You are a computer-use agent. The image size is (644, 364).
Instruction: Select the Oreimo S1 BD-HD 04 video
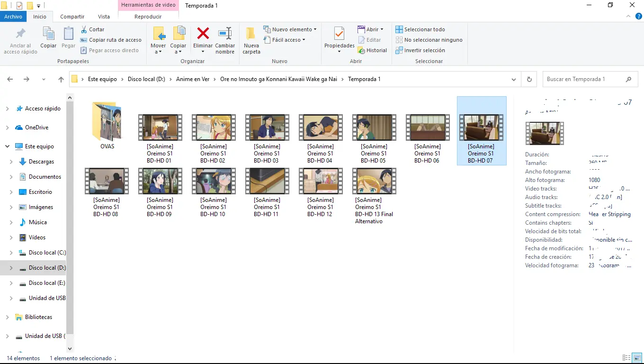[x=320, y=138]
